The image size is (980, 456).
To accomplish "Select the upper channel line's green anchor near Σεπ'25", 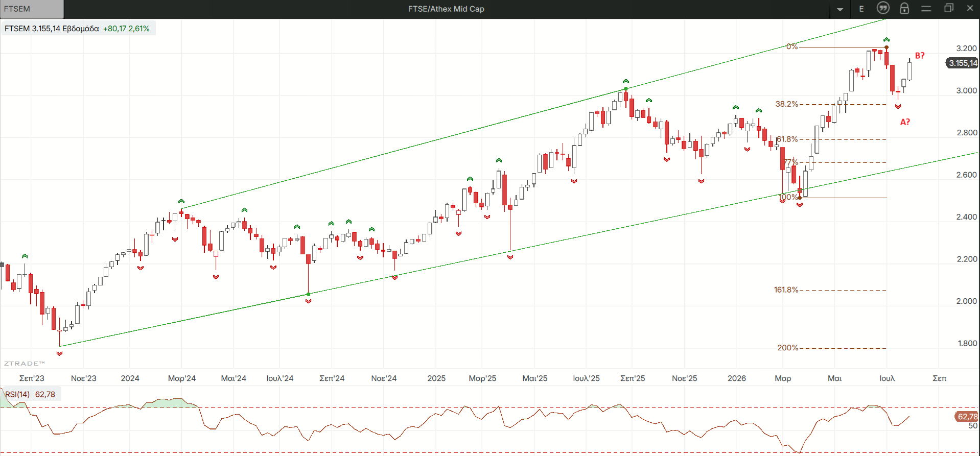I will tap(626, 89).
